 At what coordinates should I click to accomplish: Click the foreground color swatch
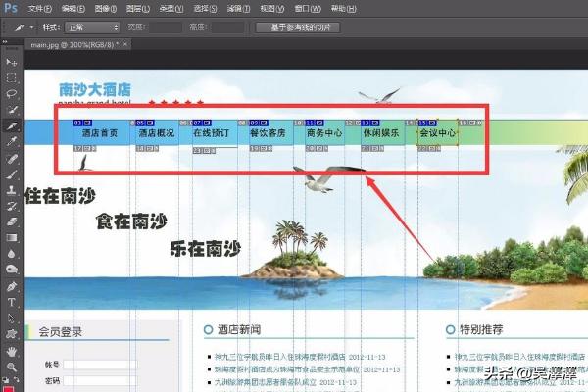point(10,385)
